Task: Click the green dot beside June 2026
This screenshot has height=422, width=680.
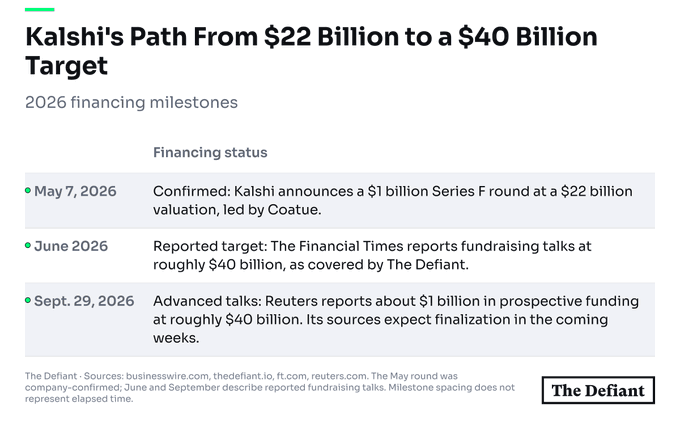Action: (x=28, y=245)
